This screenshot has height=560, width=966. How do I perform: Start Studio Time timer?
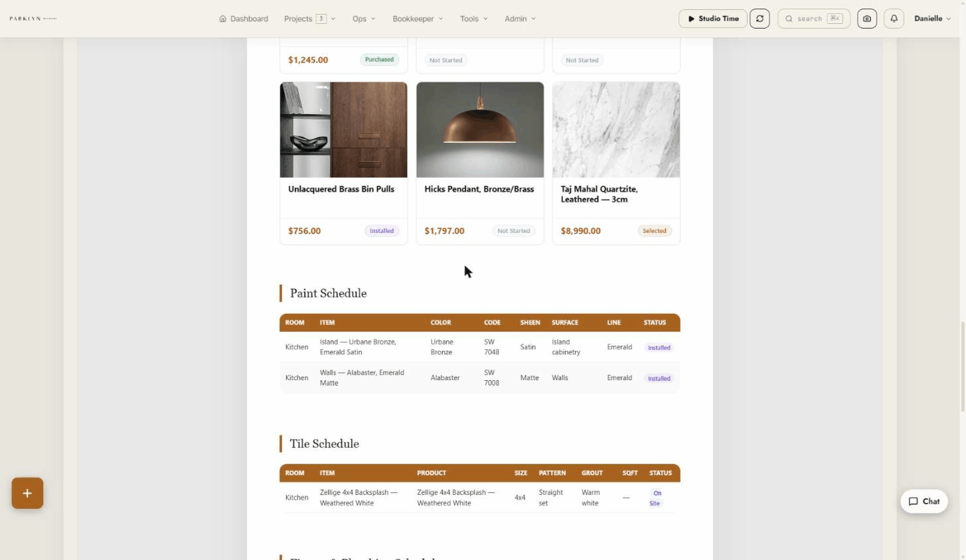pos(713,19)
